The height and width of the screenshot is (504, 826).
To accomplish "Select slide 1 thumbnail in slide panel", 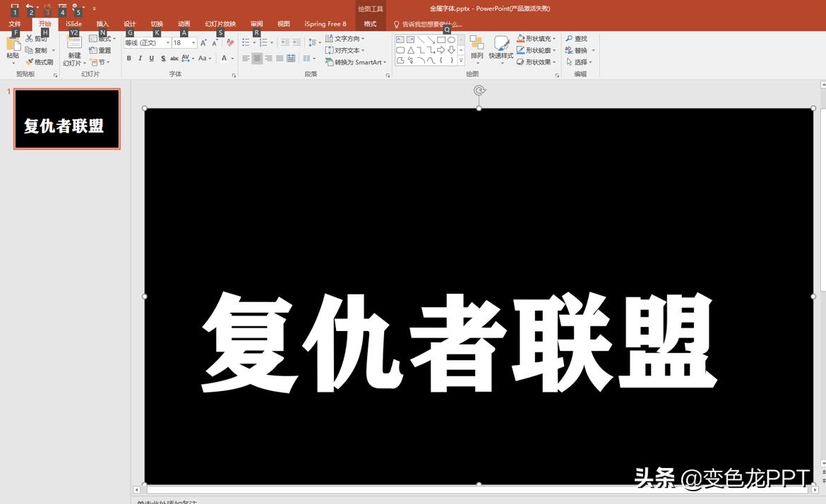I will (x=66, y=119).
